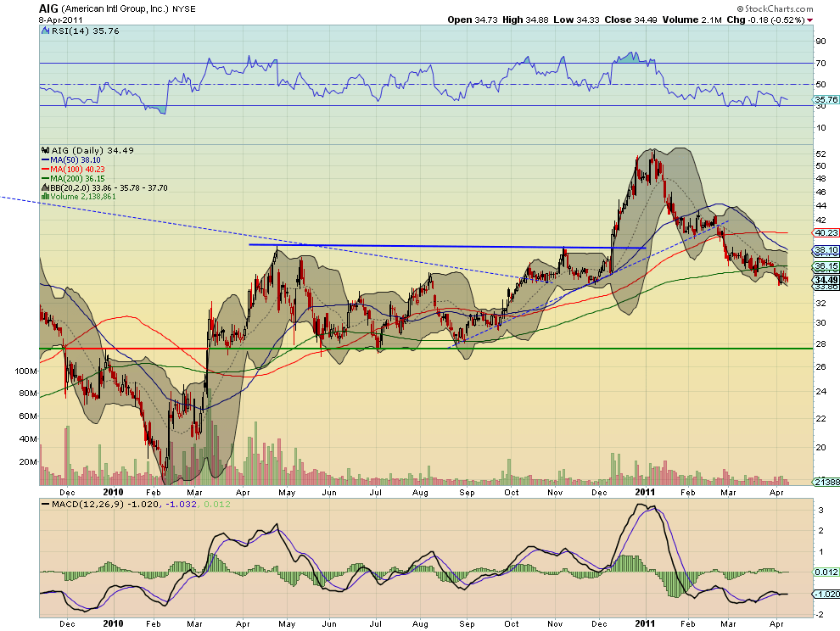Click the Jun label under the MACD panel
Image resolution: width=840 pixels, height=631 pixels.
click(329, 623)
